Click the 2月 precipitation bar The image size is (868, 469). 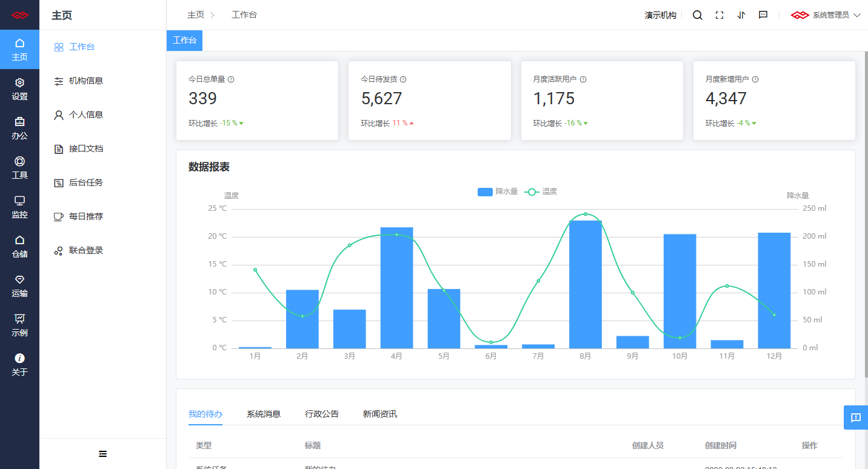(302, 319)
